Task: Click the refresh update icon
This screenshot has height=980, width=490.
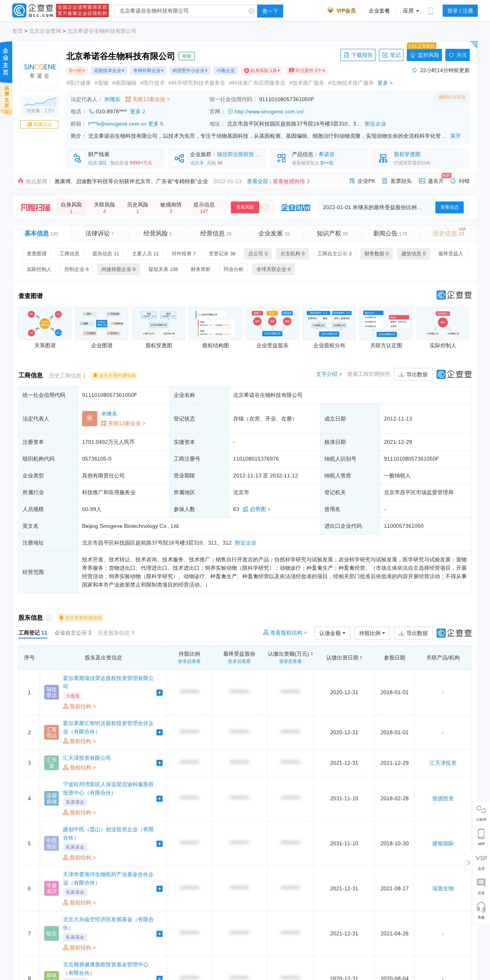Action: [x=414, y=70]
